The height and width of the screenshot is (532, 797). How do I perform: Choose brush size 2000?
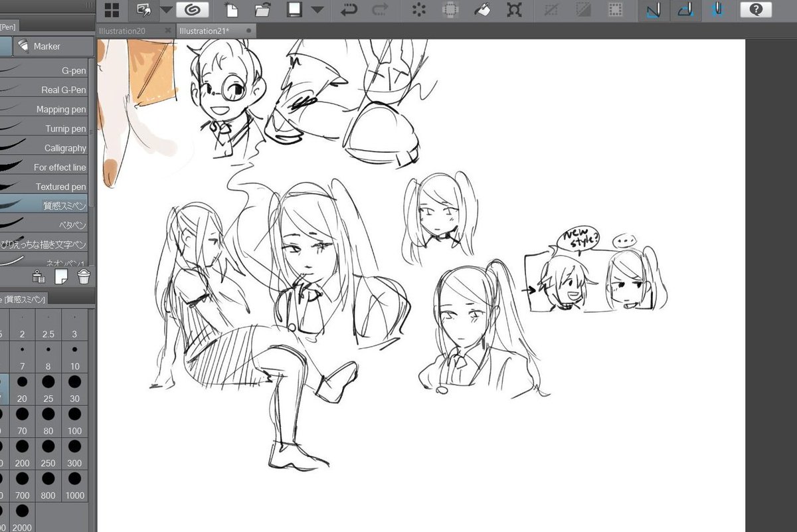coord(22,517)
